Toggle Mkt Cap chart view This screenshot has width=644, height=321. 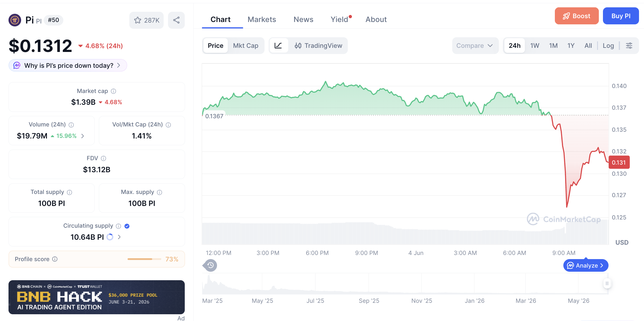(x=246, y=45)
